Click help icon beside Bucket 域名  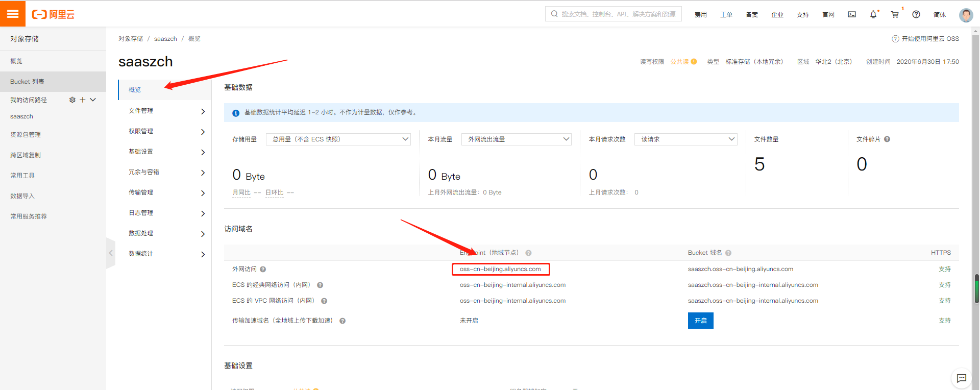(728, 253)
